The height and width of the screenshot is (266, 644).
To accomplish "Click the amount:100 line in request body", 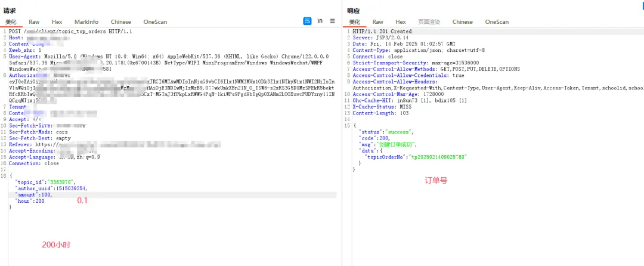I will (33, 195).
